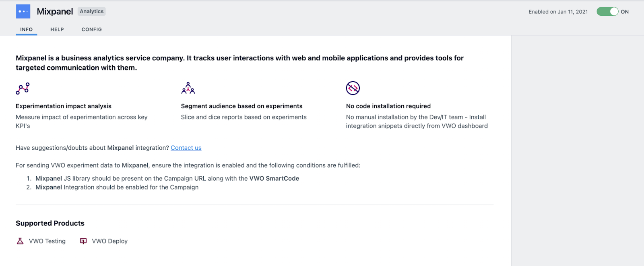Click the For sending VWO experiment data sentence
644x266 pixels.
coord(188,165)
